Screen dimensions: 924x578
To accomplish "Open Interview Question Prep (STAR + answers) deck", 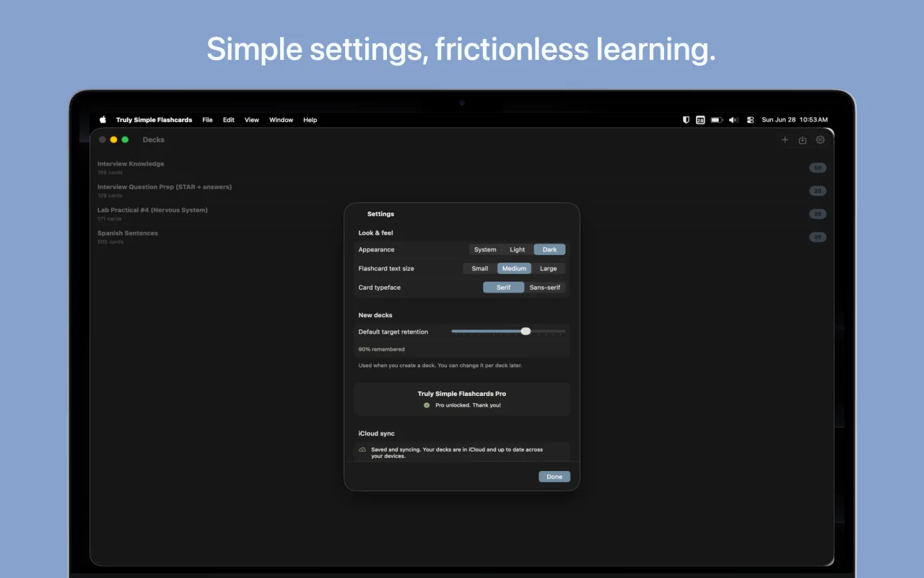I will (462, 191).
